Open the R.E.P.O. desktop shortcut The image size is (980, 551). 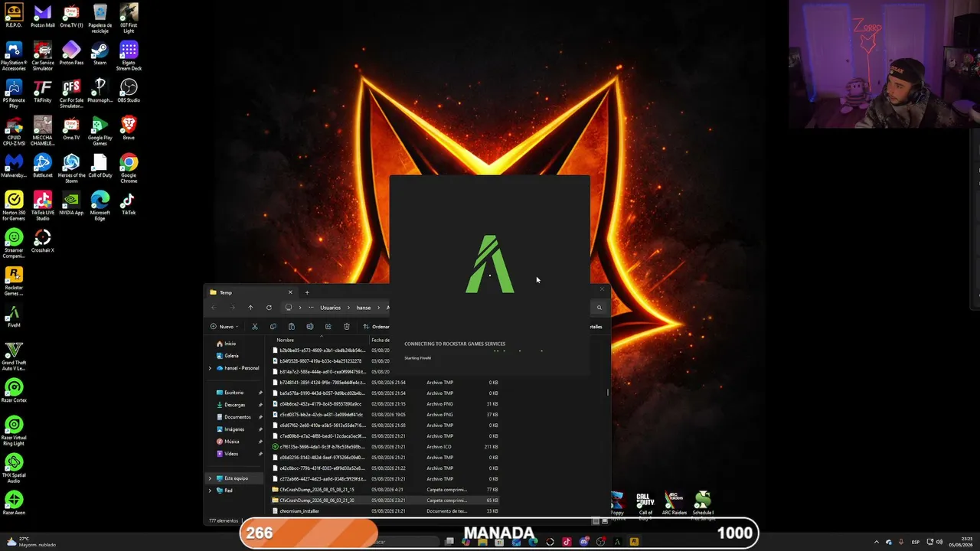tap(14, 15)
